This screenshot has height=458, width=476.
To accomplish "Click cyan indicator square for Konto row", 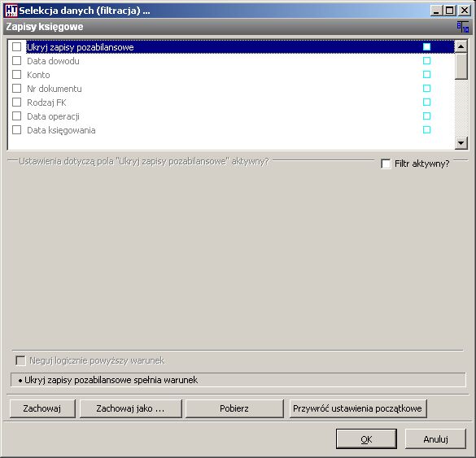I will pos(426,74).
